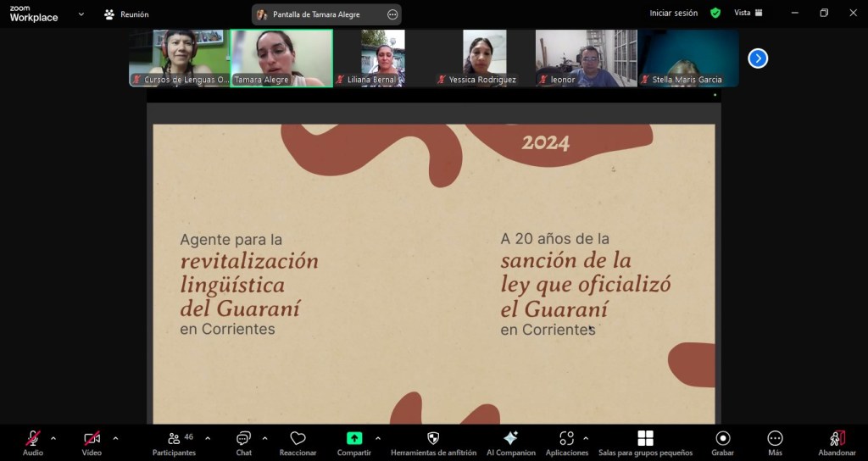Open Salas para grupos pequeños
The height and width of the screenshot is (461, 868).
tap(645, 439)
